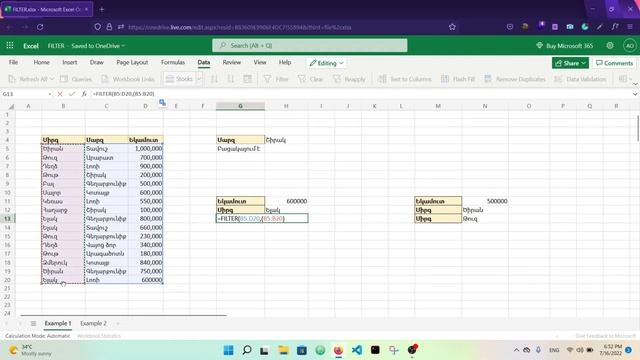Switch to the Insert ribbon tab
This screenshot has height=360, width=640.
69,62
